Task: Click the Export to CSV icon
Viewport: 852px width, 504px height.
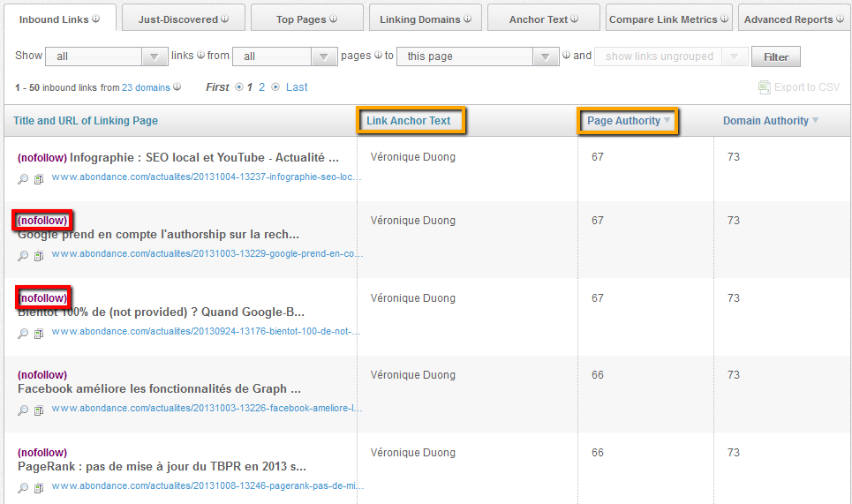Action: pyautogui.click(x=764, y=87)
